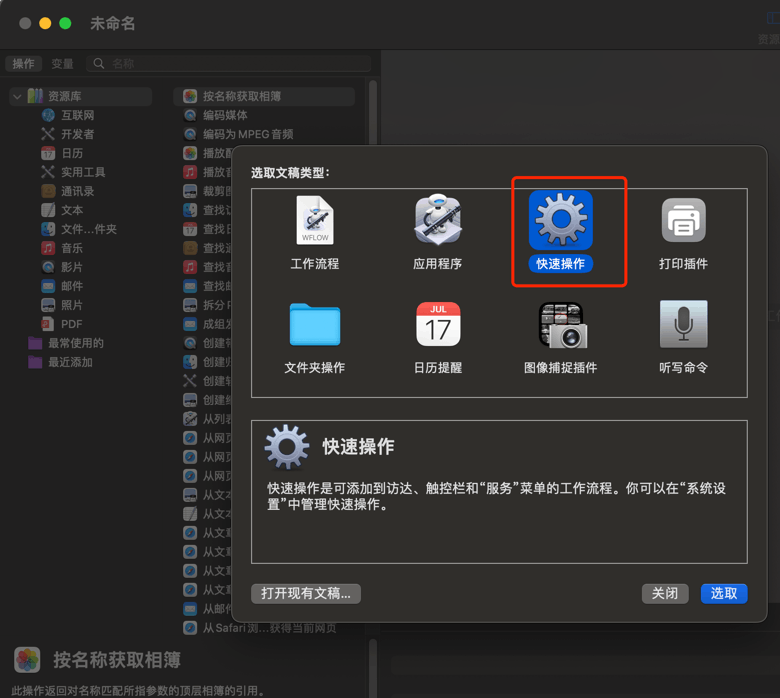Select the 文件夹操作 folder icon

coord(315,324)
